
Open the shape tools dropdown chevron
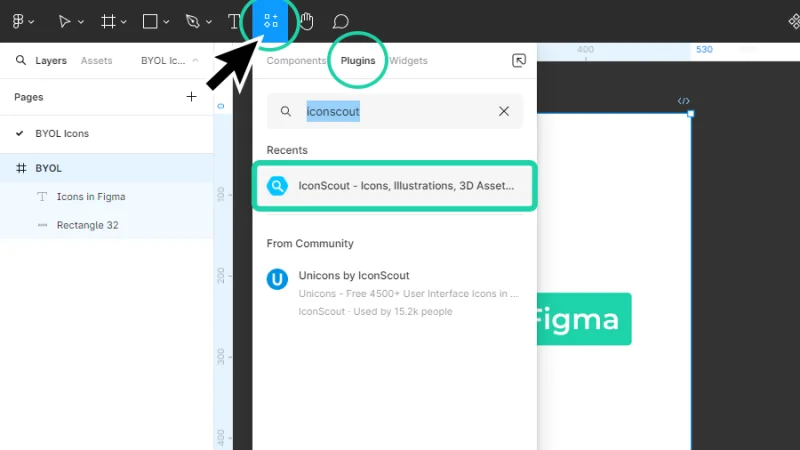coord(166,22)
